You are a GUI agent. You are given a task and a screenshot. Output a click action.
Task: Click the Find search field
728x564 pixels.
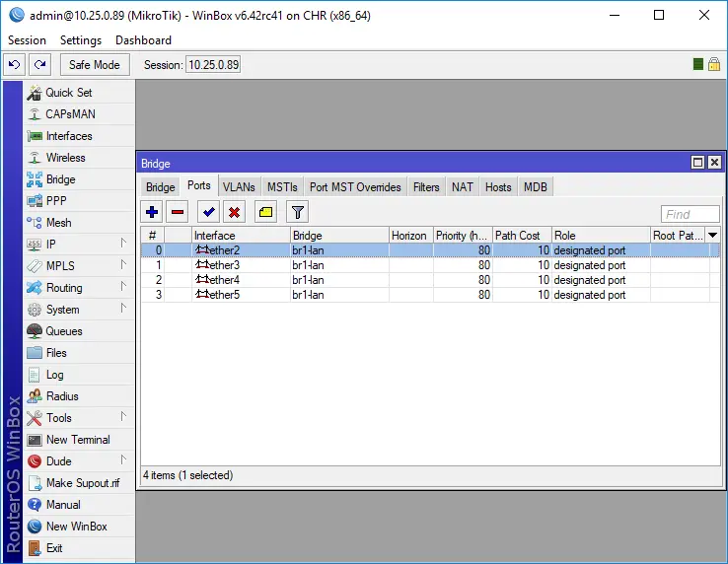pyautogui.click(x=690, y=215)
